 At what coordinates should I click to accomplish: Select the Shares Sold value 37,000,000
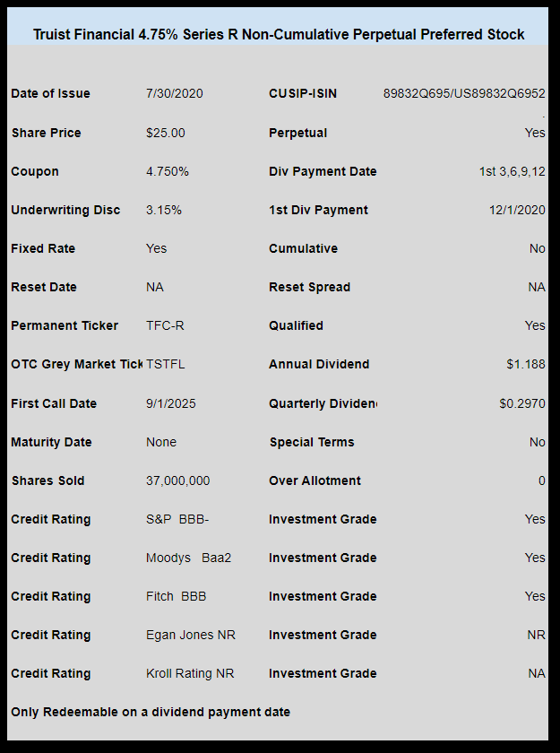click(178, 480)
